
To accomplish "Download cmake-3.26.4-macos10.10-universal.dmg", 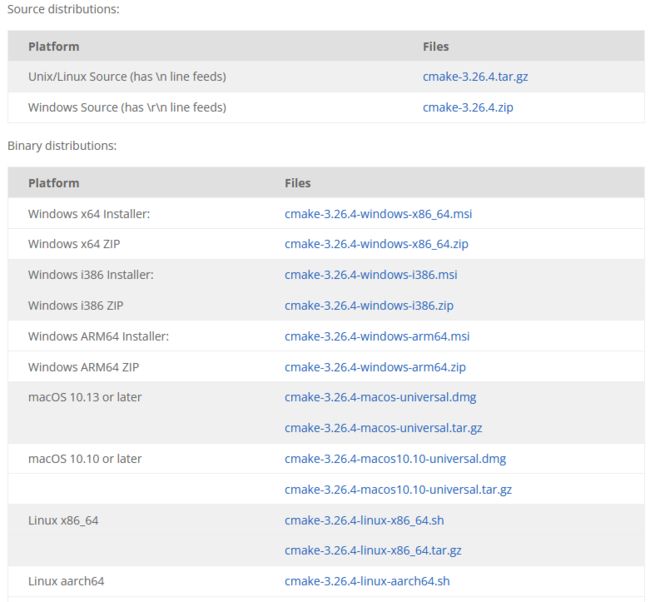I will (x=395, y=459).
